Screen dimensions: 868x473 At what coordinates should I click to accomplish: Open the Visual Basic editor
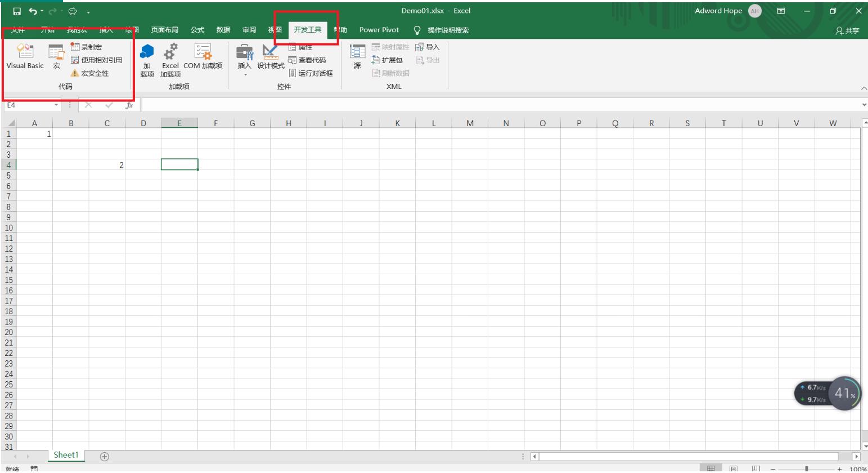pos(25,57)
